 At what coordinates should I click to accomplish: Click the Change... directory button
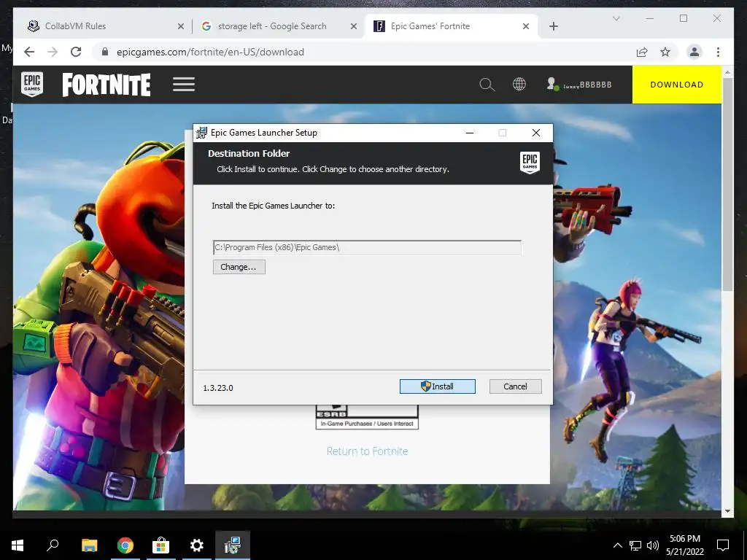pyautogui.click(x=239, y=267)
